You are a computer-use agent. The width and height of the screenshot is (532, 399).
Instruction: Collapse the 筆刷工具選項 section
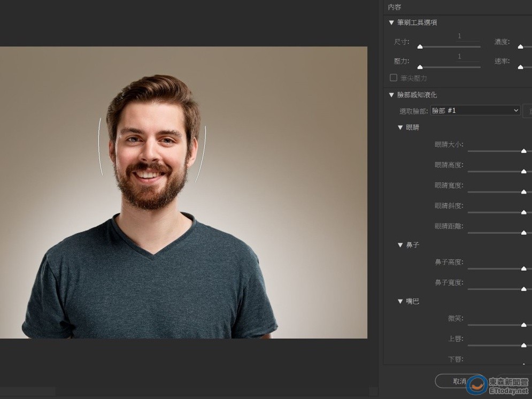click(x=391, y=22)
